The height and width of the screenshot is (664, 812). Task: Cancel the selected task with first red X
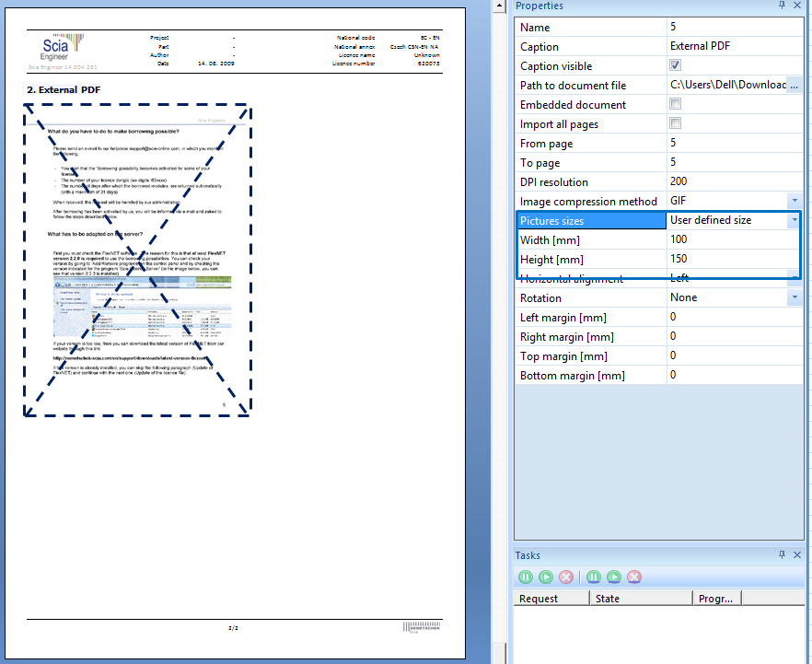coord(566,577)
